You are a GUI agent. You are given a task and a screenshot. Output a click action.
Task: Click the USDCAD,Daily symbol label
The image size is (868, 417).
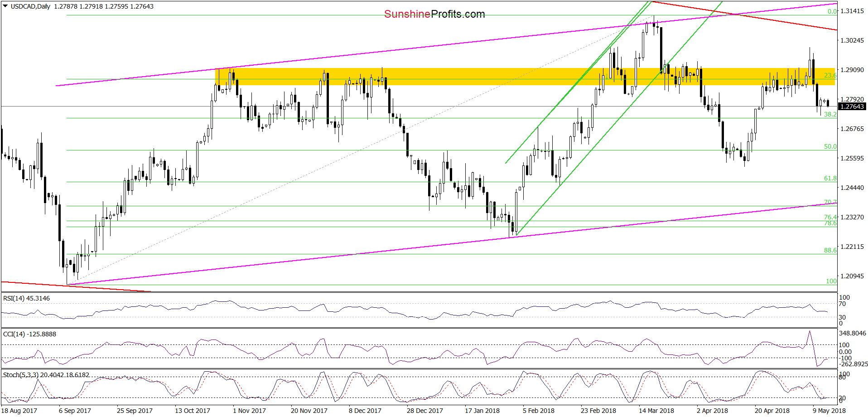point(30,6)
